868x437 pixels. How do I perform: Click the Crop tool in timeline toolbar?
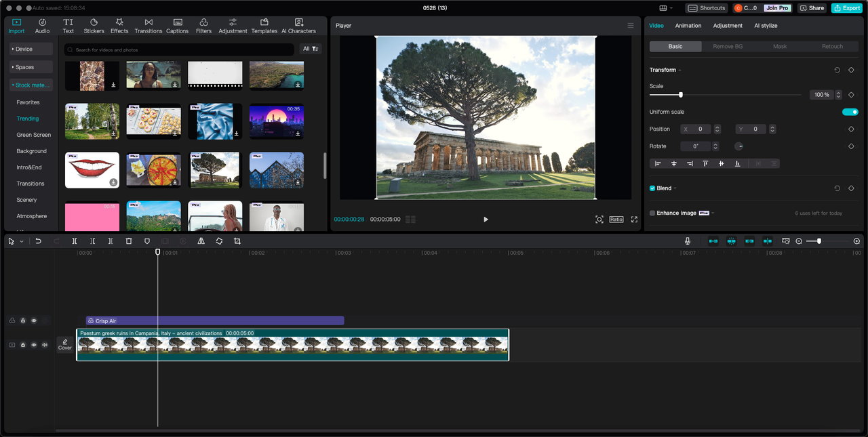coord(237,241)
